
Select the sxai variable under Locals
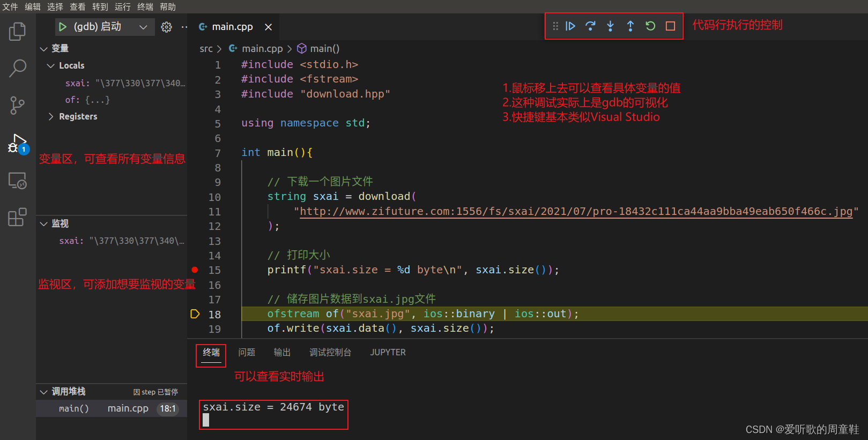[x=112, y=83]
